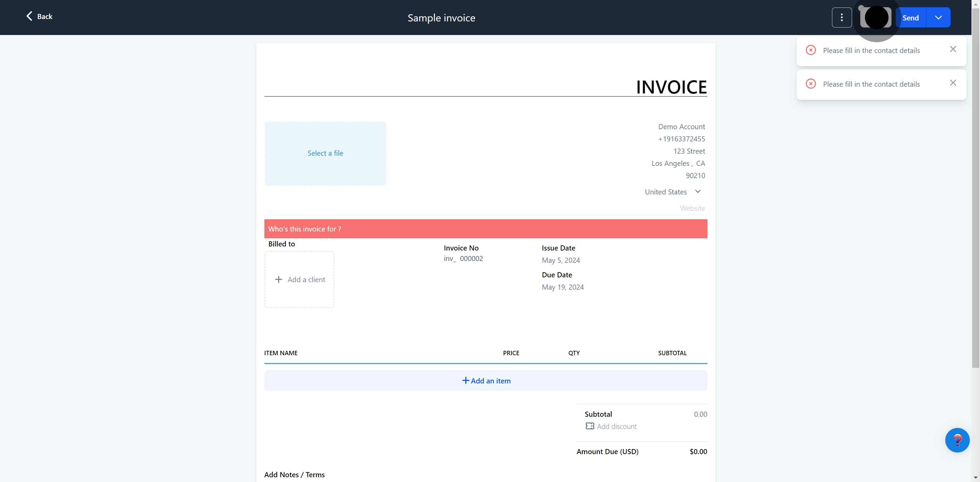
Task: Close the second contact details error notification
Action: 953,83
